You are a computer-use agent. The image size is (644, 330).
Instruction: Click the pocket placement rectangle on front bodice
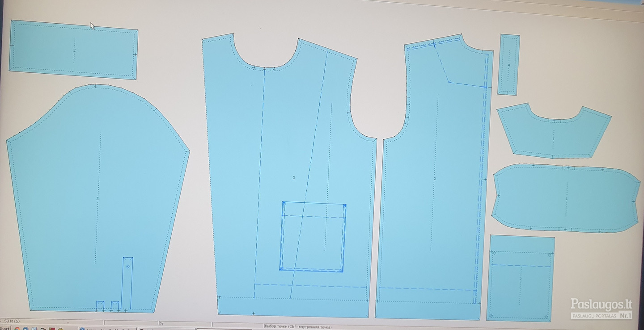coord(313,237)
